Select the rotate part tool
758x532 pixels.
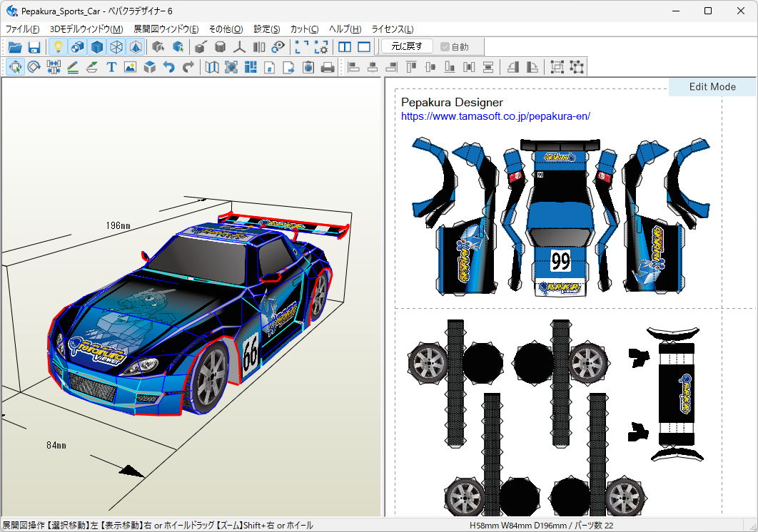(34, 67)
